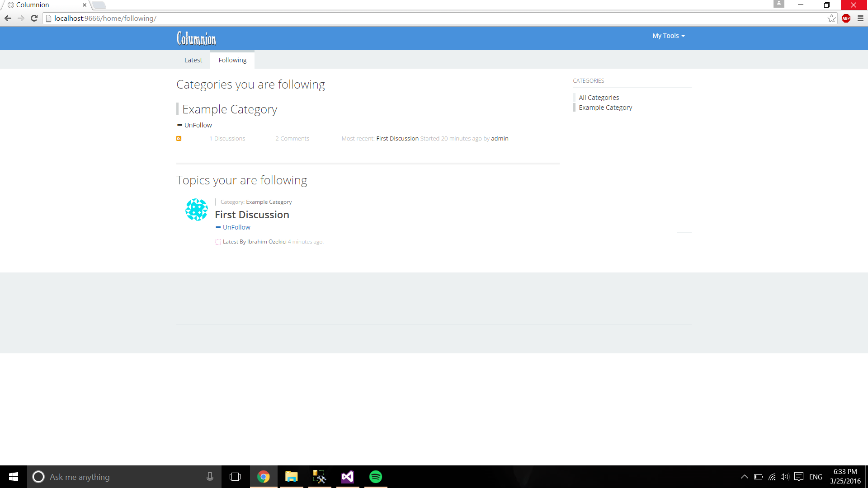The height and width of the screenshot is (488, 868).
Task: Bookmark page with the star icon
Action: point(831,19)
